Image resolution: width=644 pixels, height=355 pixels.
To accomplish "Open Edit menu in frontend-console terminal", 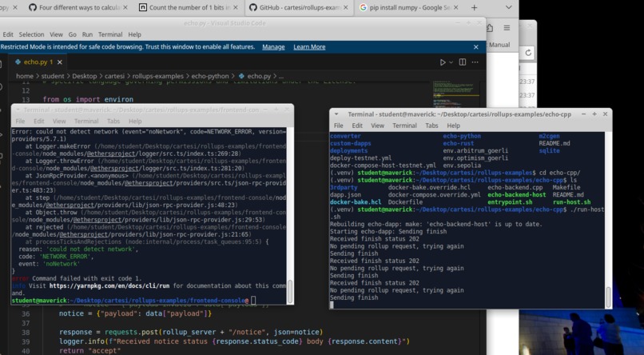I will 38,122.
